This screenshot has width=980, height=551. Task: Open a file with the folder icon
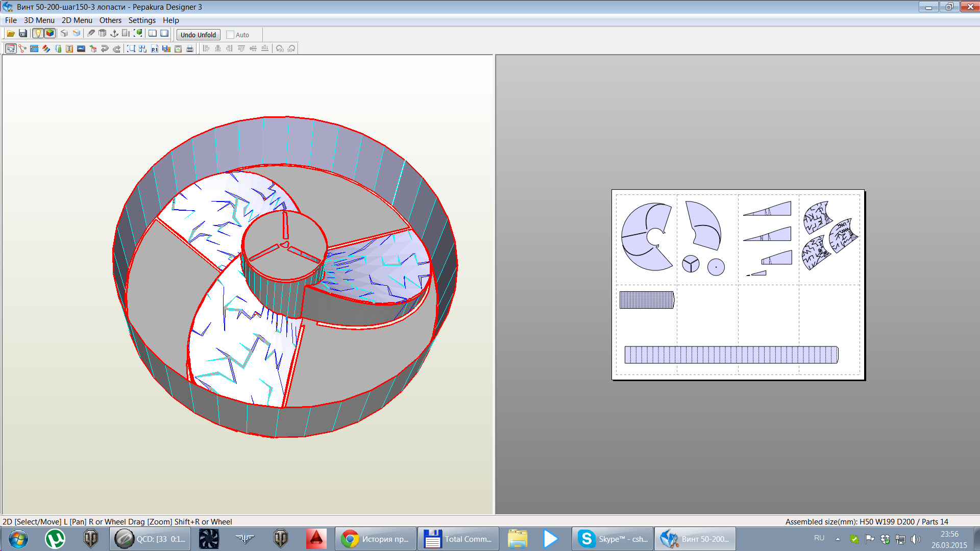pyautogui.click(x=10, y=34)
